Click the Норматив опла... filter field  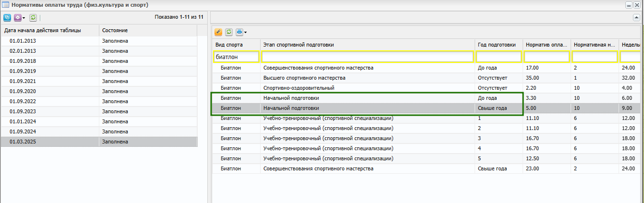pos(547,57)
